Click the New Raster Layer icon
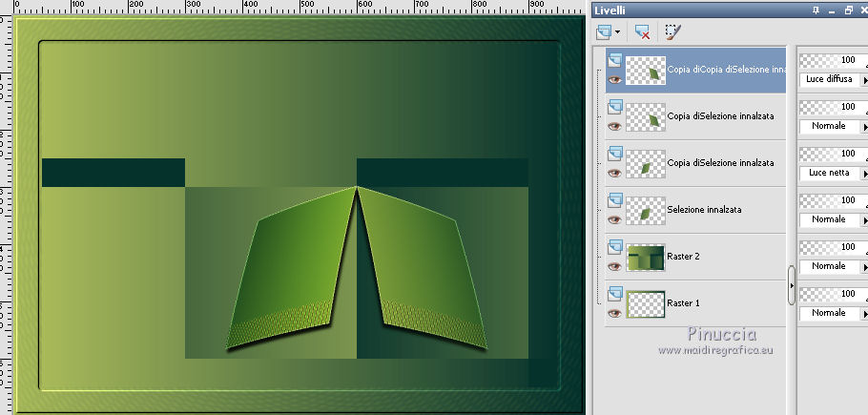Viewport: 868px width, 415px height. point(603,32)
